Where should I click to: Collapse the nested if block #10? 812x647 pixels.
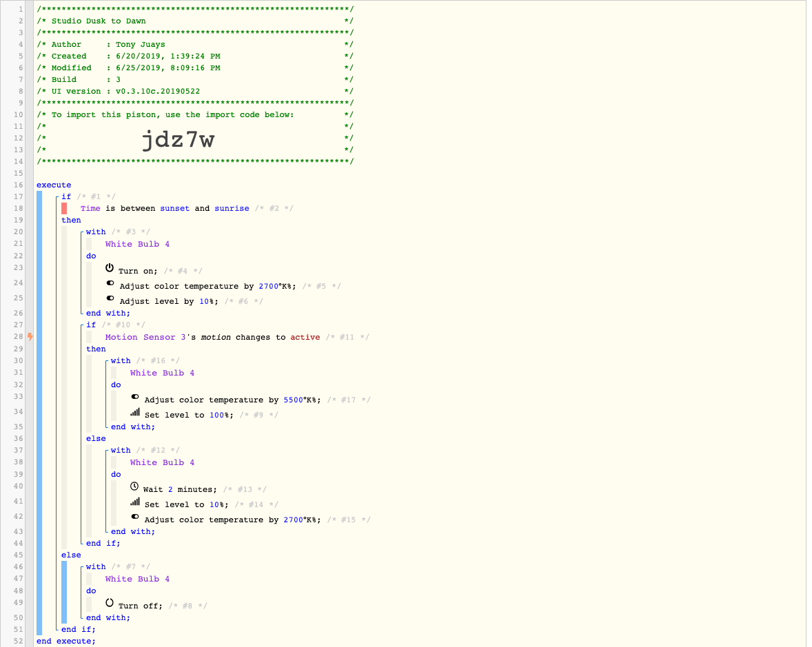(x=82, y=325)
